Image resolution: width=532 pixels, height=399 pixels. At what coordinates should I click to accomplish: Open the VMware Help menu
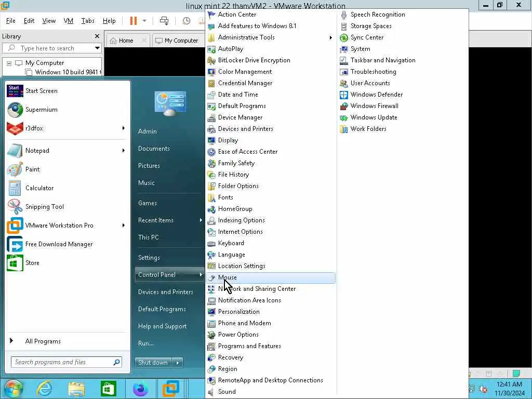[109, 21]
